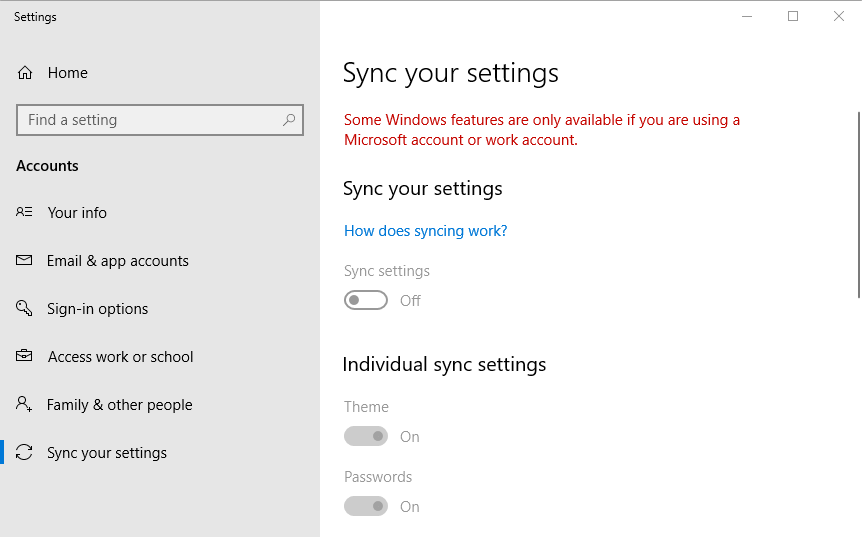Click the briefcase icon for work access
This screenshot has height=537, width=862.
point(25,356)
